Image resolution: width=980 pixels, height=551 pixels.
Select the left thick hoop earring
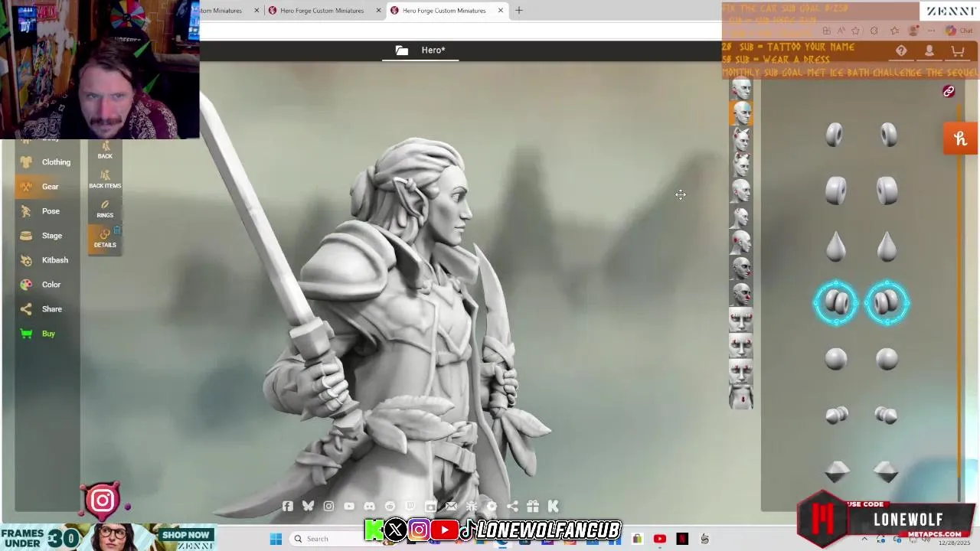pos(835,191)
